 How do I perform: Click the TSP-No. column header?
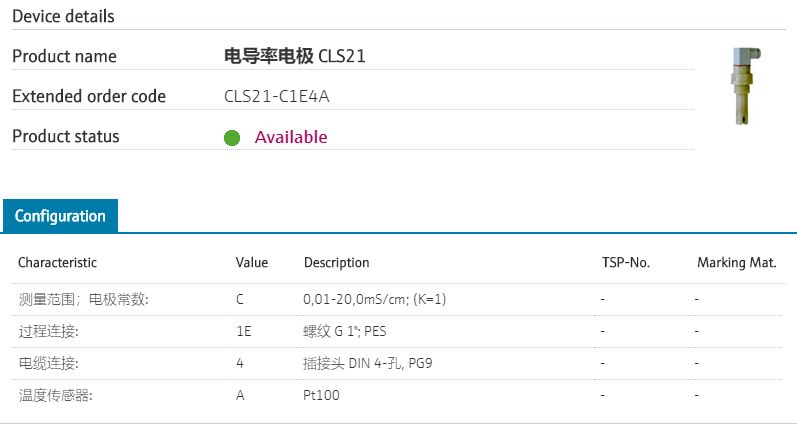coord(625,263)
